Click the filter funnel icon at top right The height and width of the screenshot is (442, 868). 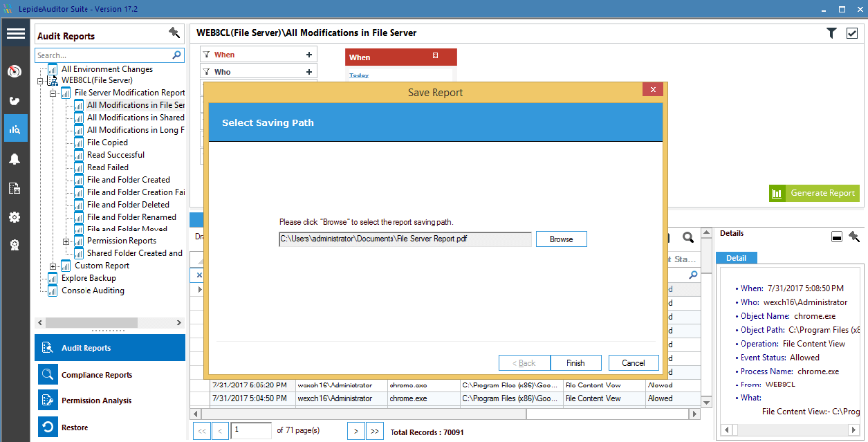click(832, 33)
